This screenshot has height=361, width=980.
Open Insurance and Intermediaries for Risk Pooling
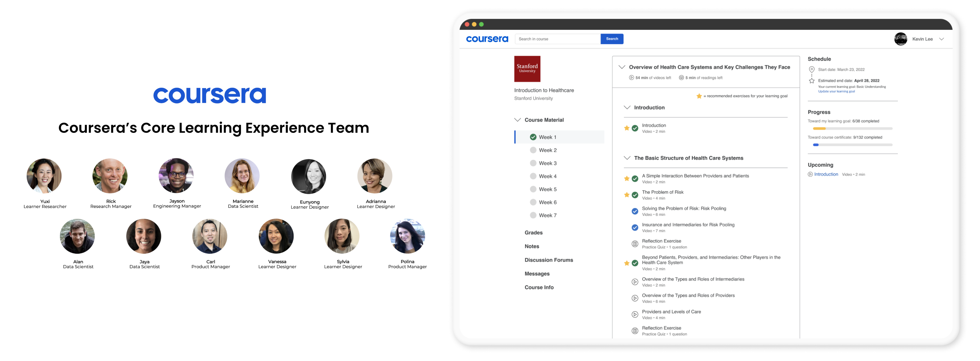[x=688, y=225]
